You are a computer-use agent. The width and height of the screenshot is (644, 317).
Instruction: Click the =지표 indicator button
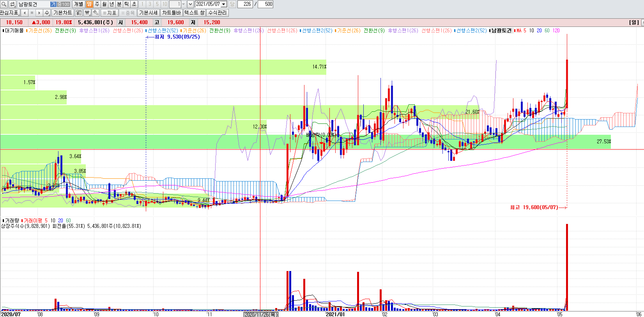(x=110, y=13)
